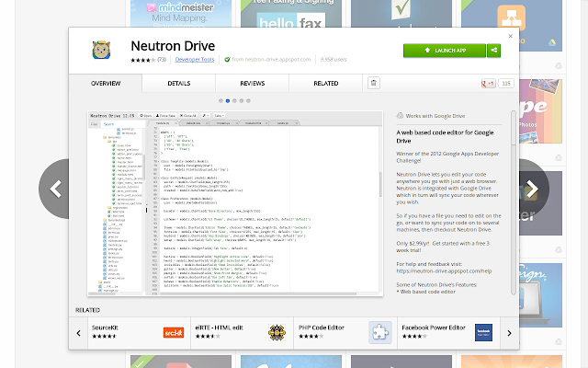The width and height of the screenshot is (588, 368).
Task: Click the trash can remove icon
Action: tap(374, 83)
